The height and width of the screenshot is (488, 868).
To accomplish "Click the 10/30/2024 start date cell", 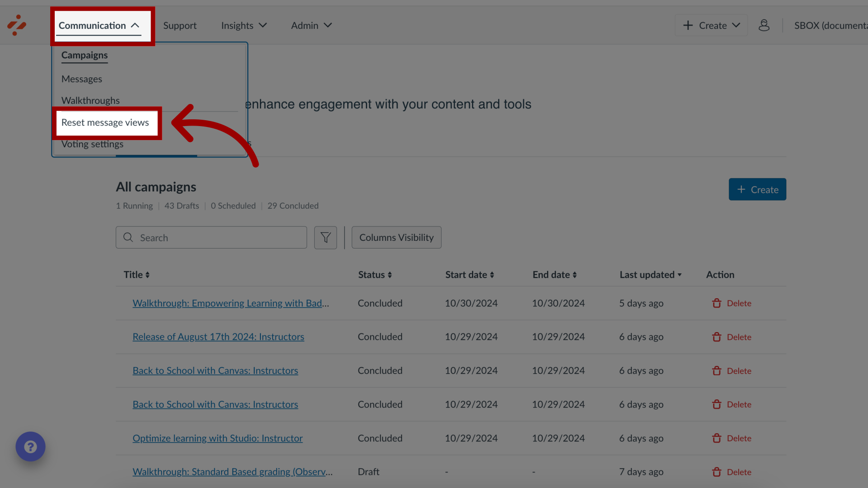I will tap(471, 303).
